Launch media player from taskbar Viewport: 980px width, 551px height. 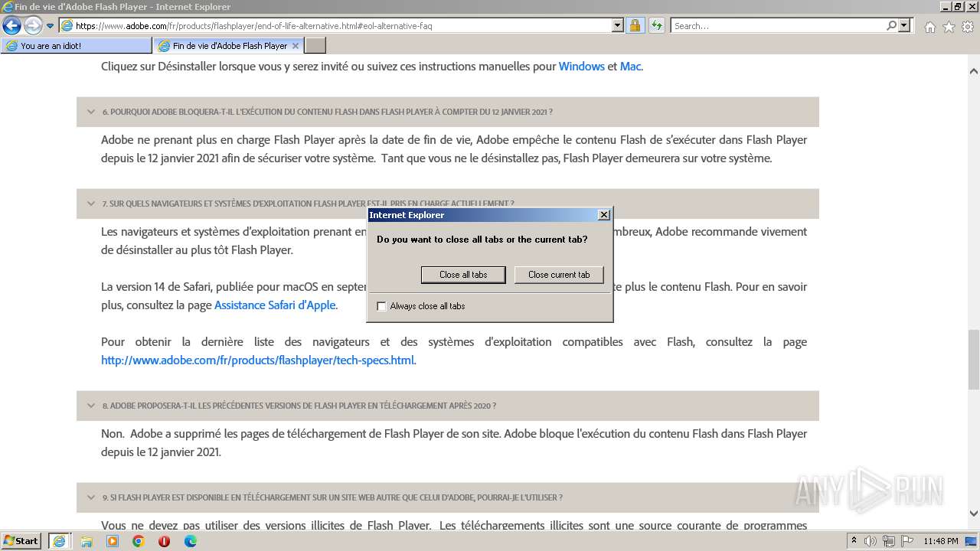tap(113, 541)
